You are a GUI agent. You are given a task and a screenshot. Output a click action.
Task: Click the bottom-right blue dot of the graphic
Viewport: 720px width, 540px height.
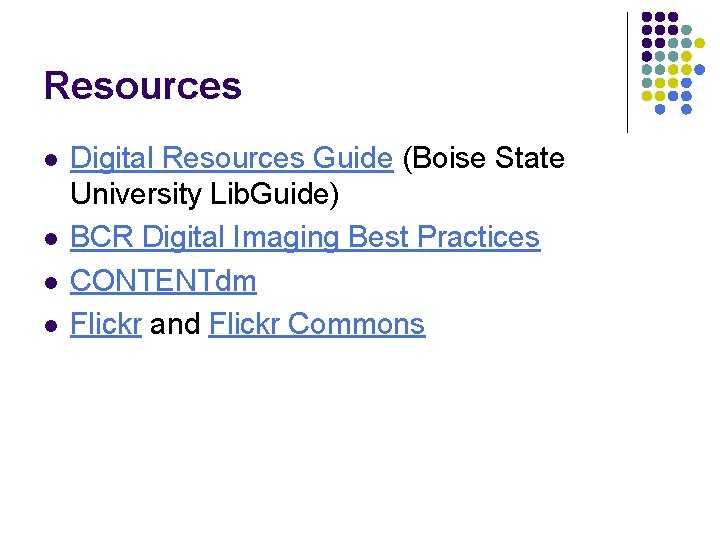(x=686, y=109)
